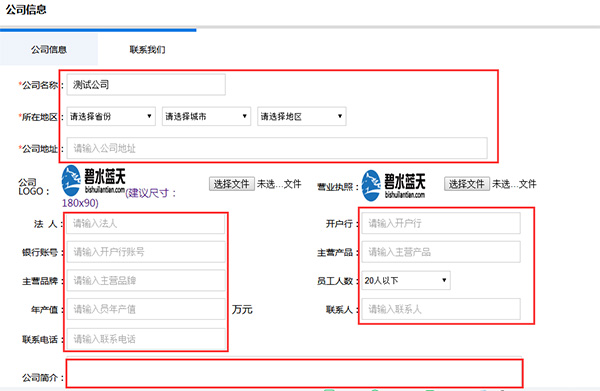Select the 公司信息 tab

pyautogui.click(x=49, y=49)
